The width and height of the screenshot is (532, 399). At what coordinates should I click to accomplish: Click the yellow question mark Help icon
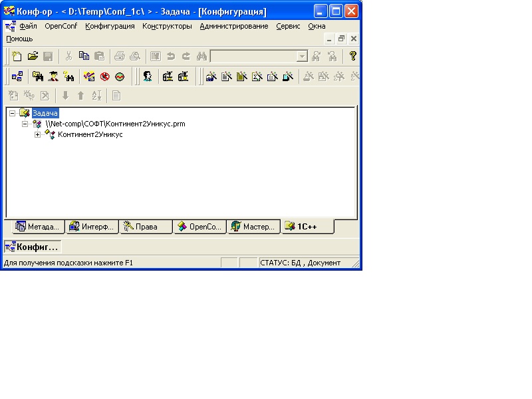coord(352,57)
